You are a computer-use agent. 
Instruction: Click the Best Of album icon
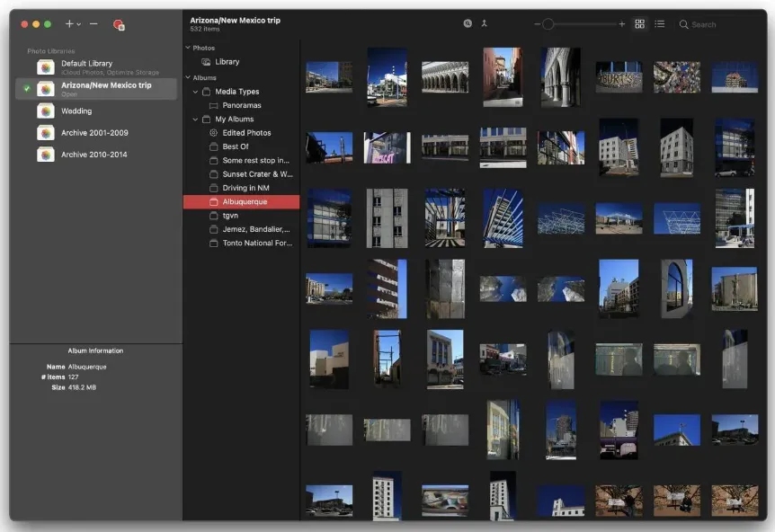click(213, 146)
